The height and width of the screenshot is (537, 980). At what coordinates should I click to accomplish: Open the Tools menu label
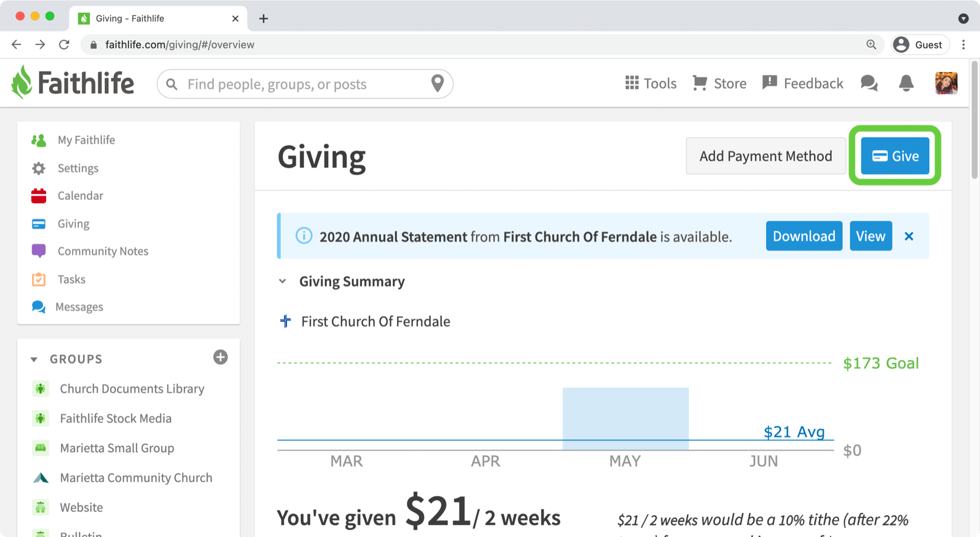[660, 84]
